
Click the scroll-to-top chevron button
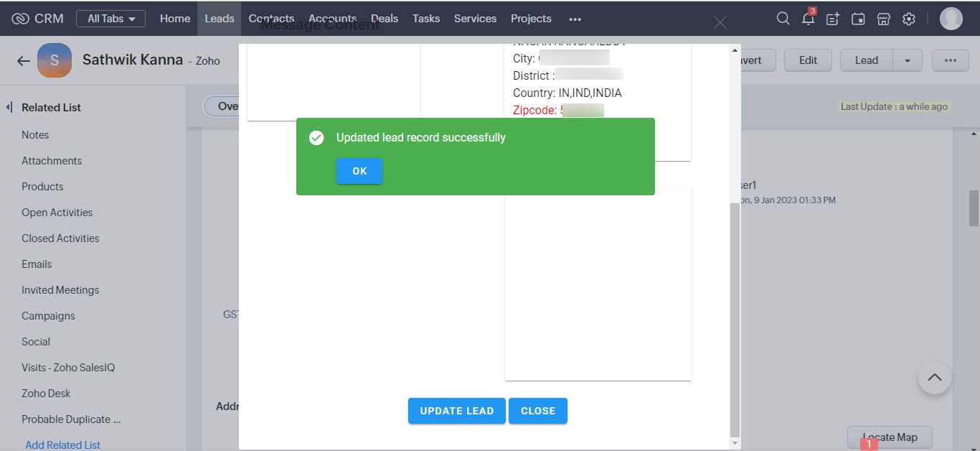coord(934,377)
